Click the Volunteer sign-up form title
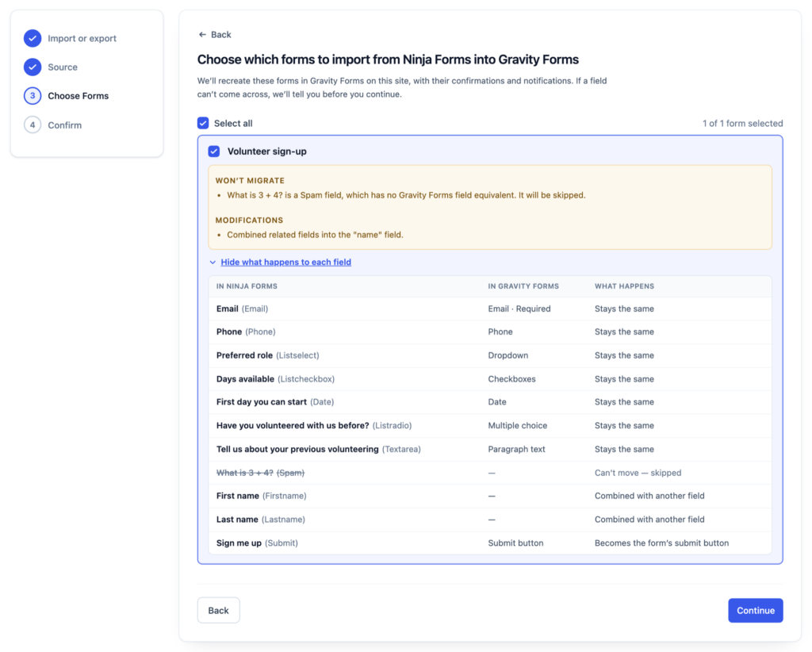812x652 pixels. [267, 151]
